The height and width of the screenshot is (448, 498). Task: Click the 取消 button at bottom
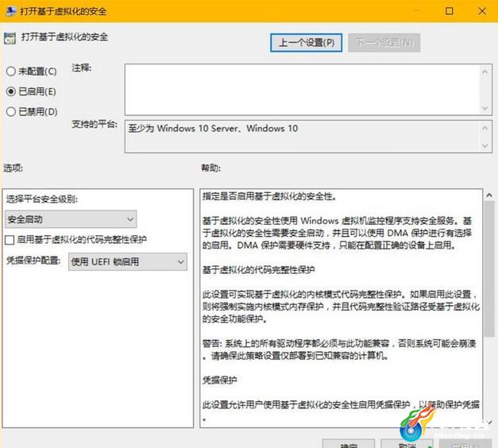coord(407,444)
